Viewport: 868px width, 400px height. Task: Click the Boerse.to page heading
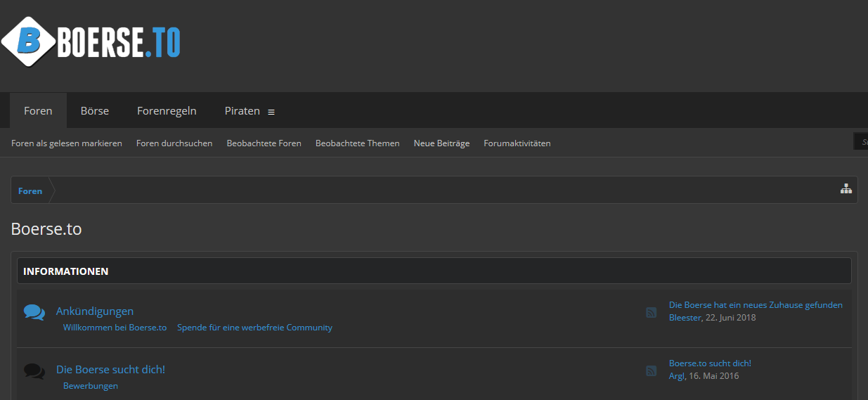(46, 228)
